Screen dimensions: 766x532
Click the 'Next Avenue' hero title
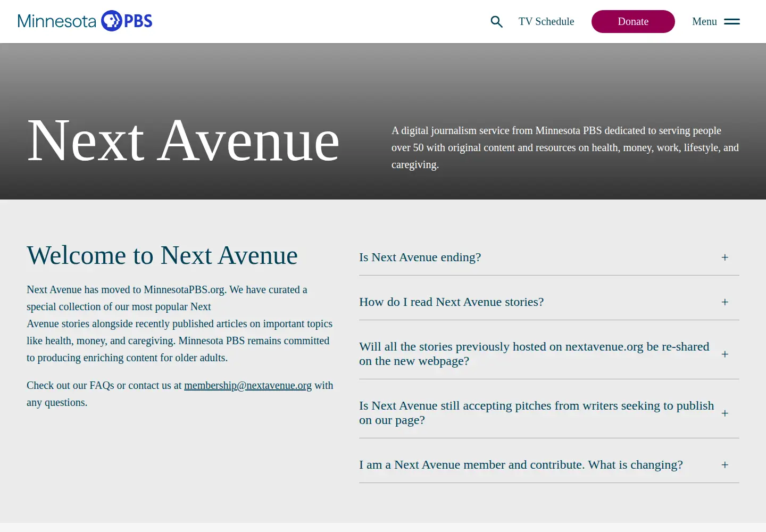[x=183, y=141]
